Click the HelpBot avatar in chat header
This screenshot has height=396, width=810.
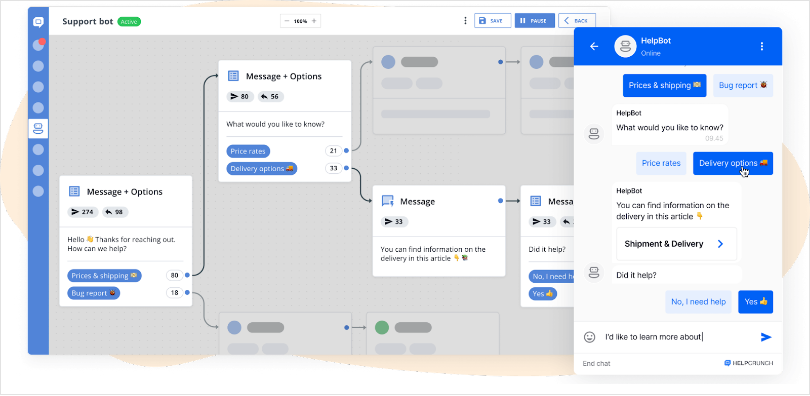point(625,47)
